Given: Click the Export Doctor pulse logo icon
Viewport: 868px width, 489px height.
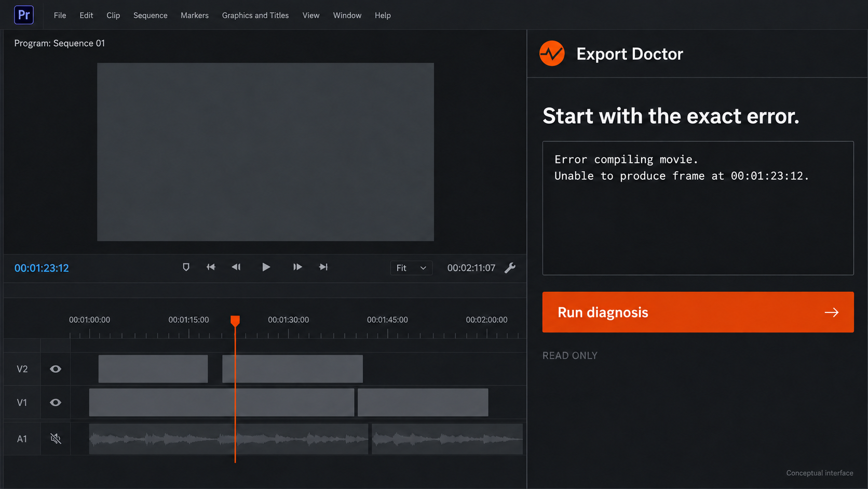Looking at the screenshot, I should tap(552, 54).
